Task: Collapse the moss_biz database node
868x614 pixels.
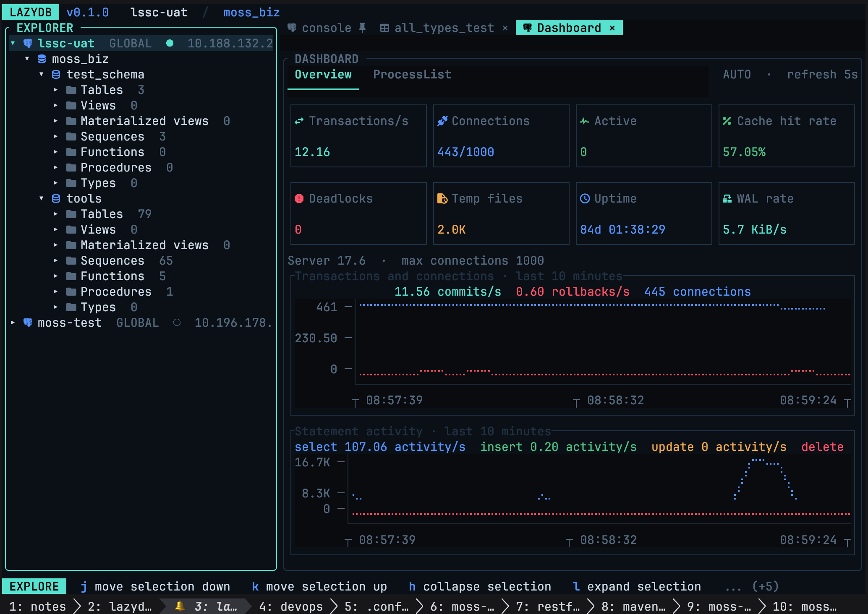Action: (x=27, y=59)
